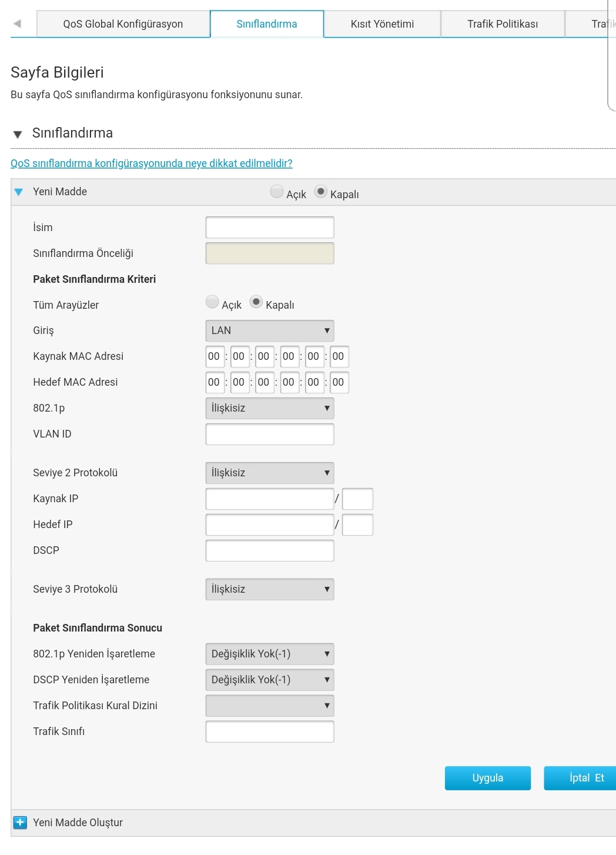616x855 pixels.
Task: Open the Giriş LAN dropdown
Action: pyautogui.click(x=270, y=330)
